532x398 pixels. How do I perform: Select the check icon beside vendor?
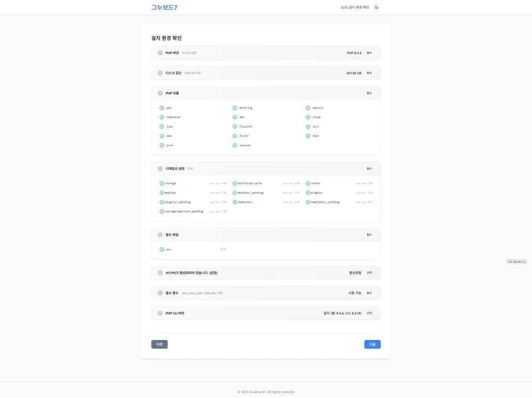point(308,183)
